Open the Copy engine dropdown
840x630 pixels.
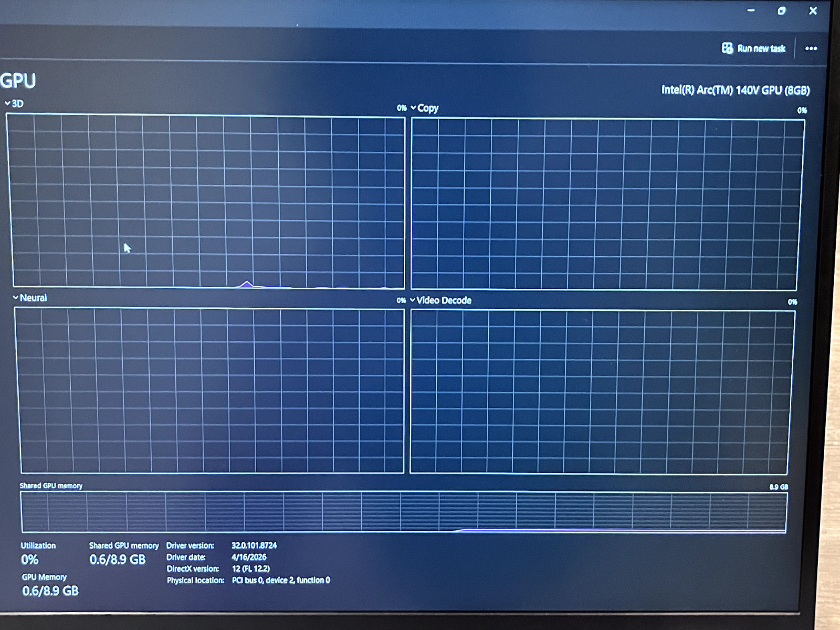coord(425,108)
